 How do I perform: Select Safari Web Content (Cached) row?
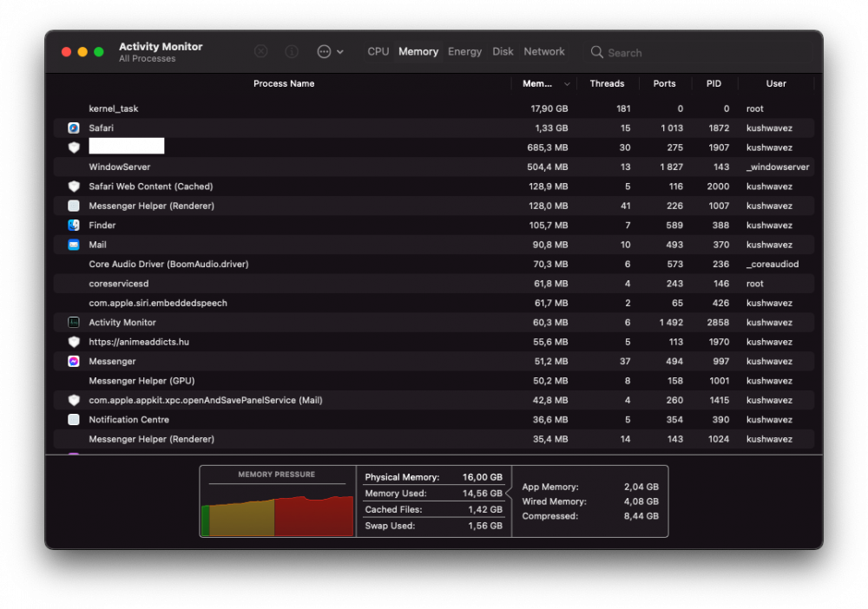pos(434,187)
